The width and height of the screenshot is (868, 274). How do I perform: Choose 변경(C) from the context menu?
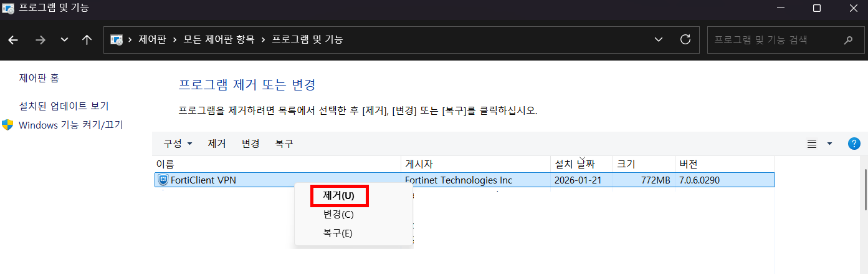point(338,214)
